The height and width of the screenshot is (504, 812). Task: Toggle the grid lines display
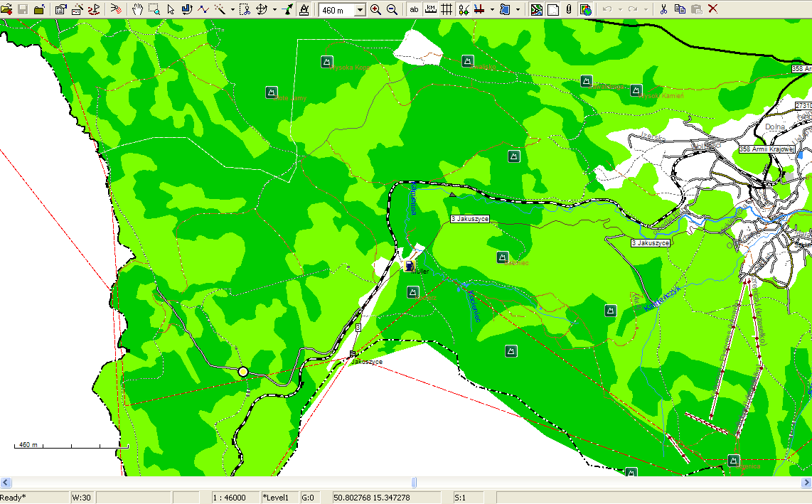pyautogui.click(x=447, y=9)
